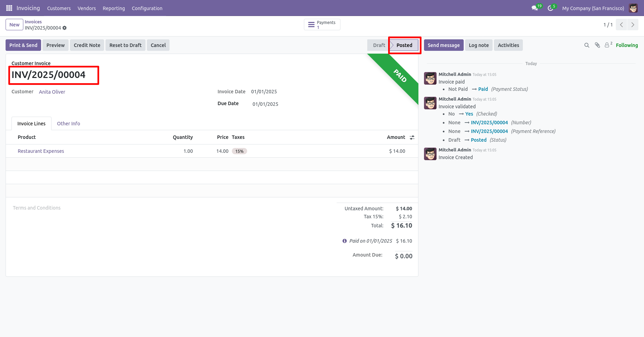This screenshot has width=644, height=337.
Task: Click the 15% tax tag
Action: [x=239, y=151]
